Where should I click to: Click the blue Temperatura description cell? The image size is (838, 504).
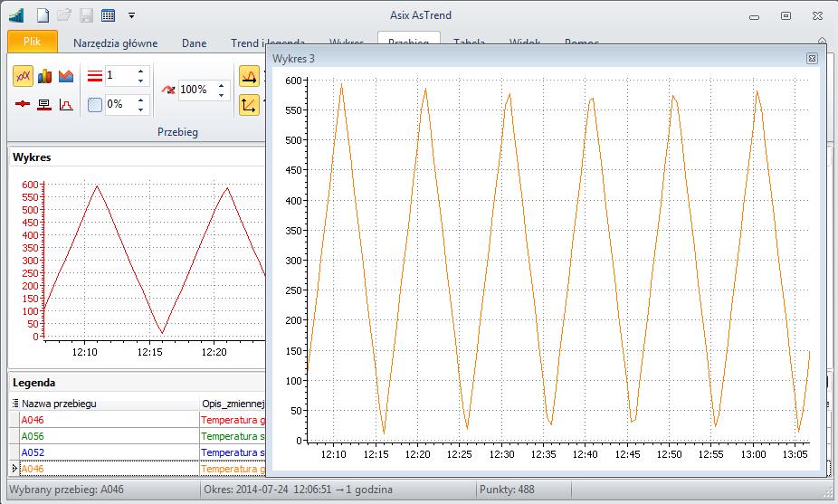233,452
